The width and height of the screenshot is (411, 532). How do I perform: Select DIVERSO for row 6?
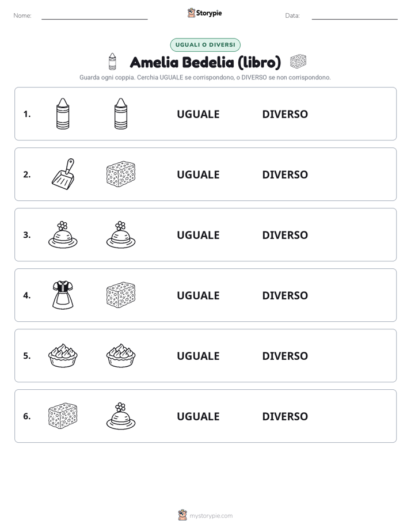point(285,416)
